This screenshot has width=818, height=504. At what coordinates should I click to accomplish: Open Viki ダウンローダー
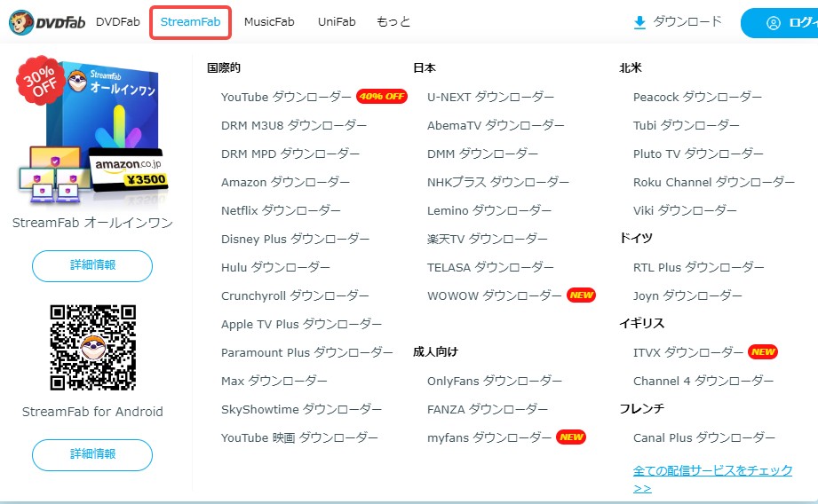(685, 210)
